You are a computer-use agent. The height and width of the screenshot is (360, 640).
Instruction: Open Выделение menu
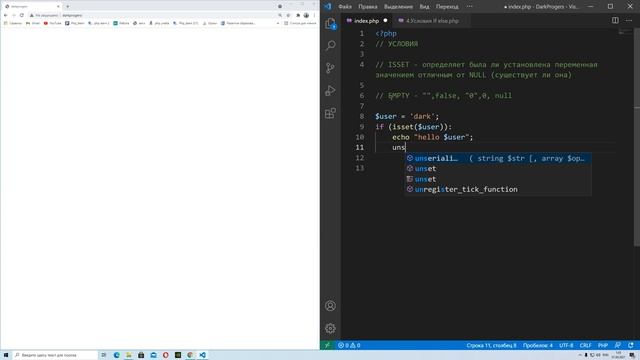(x=398, y=7)
